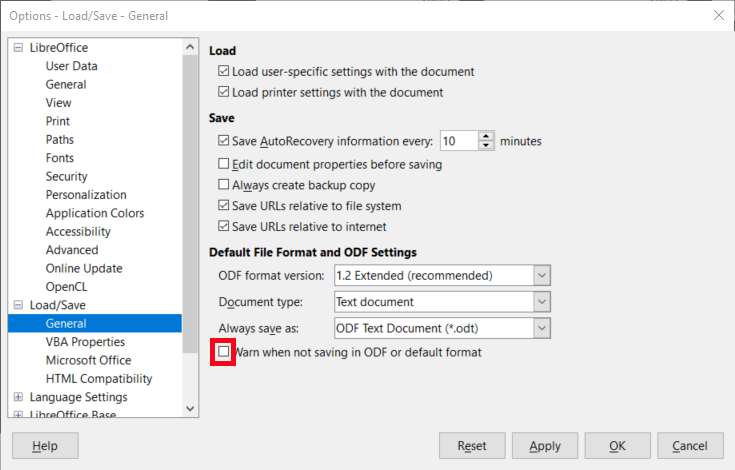Screen dimensions: 735x470
Task: Uncheck Load printer settings with the document
Action: click(224, 93)
